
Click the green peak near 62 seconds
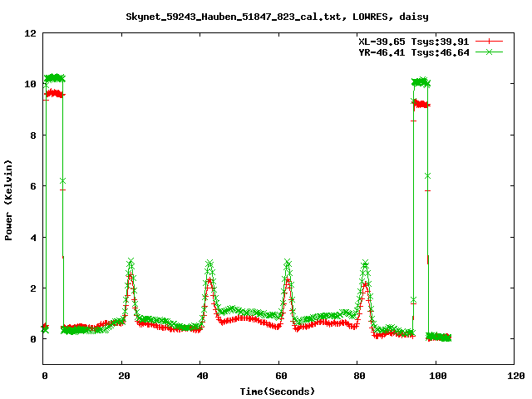[288, 263]
